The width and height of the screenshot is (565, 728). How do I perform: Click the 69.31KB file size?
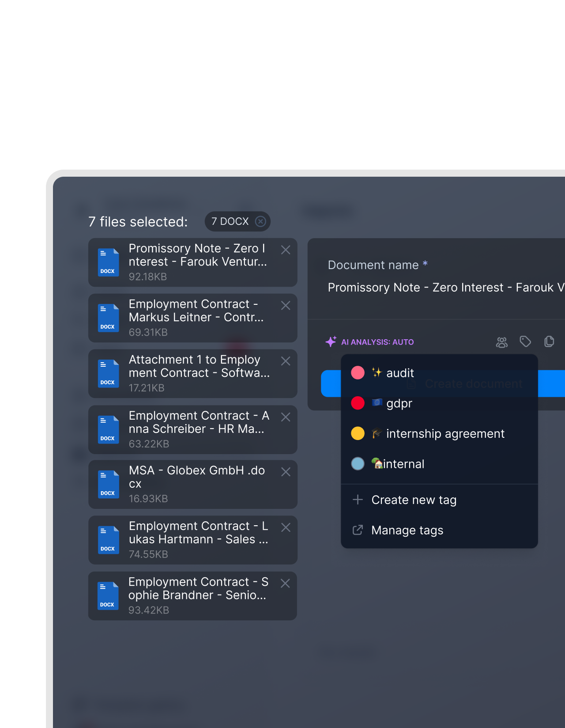point(148,332)
